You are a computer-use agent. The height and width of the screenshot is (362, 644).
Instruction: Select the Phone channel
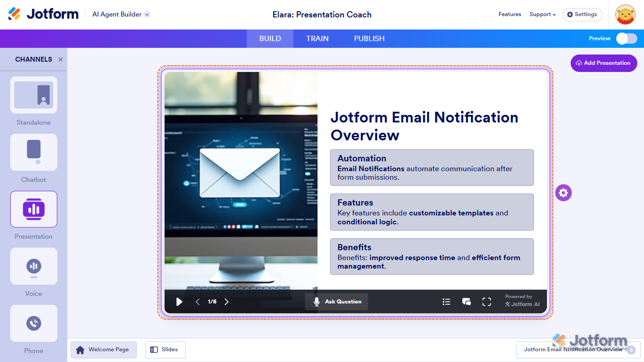pyautogui.click(x=34, y=330)
